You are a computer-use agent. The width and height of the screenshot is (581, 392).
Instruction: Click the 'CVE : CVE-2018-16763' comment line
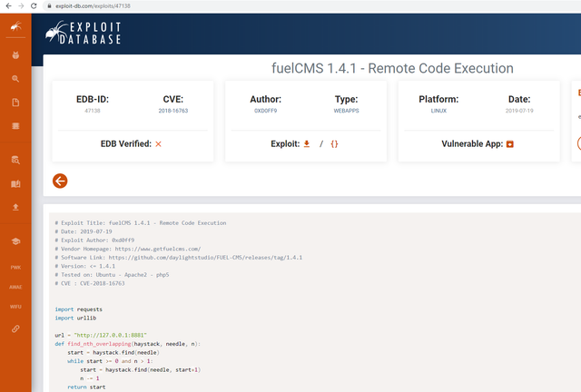(x=90, y=283)
